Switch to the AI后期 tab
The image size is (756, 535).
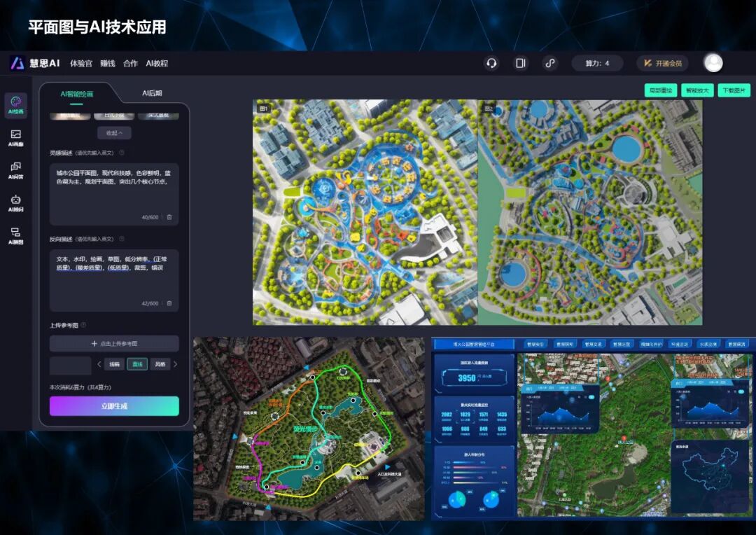pos(152,93)
